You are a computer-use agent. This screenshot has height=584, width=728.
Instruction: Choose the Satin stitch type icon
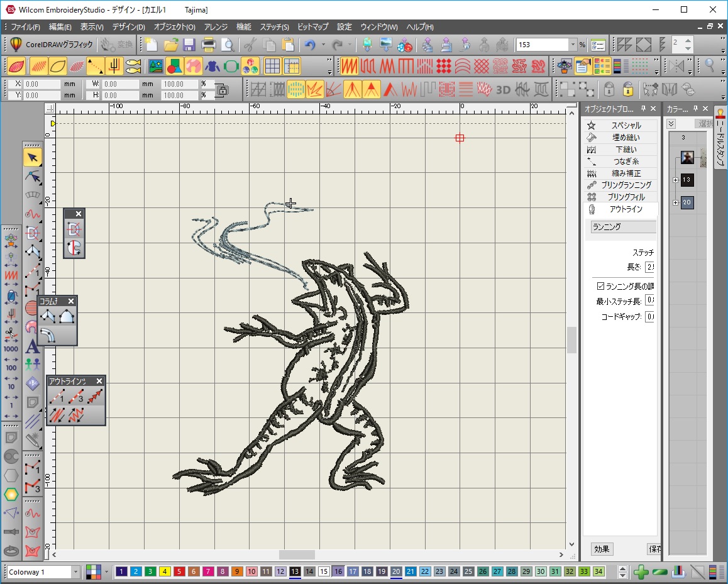point(349,67)
